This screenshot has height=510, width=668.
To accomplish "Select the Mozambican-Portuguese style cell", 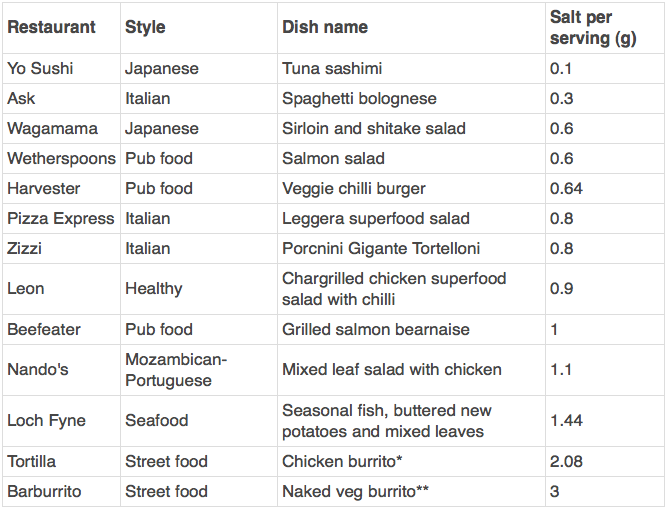I will (199, 370).
